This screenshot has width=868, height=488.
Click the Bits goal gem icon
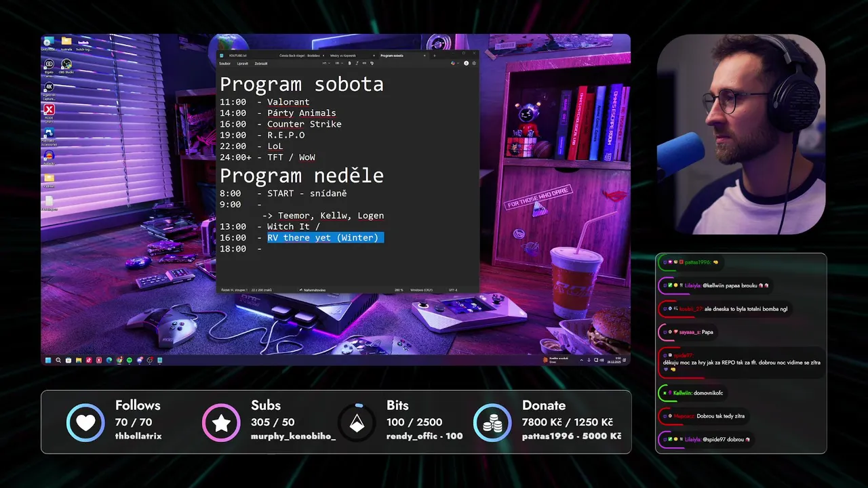click(357, 422)
